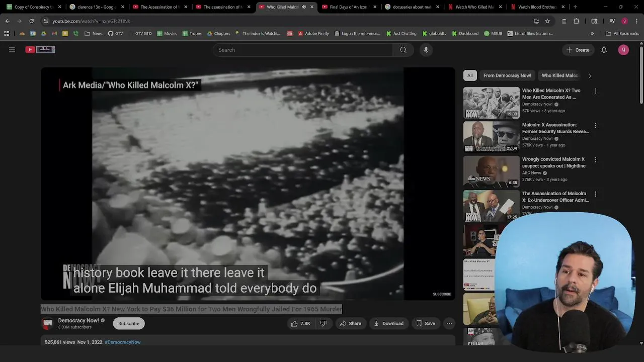Open the 'Adobe Firefly' bookmark
The height and width of the screenshot is (362, 644).
pyautogui.click(x=313, y=34)
